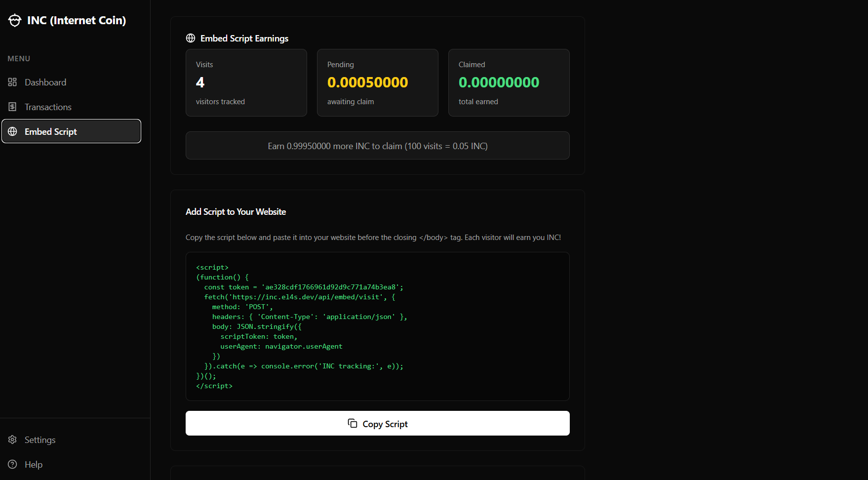This screenshot has height=480, width=868.
Task: Click the Earn more INC to claim bar
Action: coord(377,146)
